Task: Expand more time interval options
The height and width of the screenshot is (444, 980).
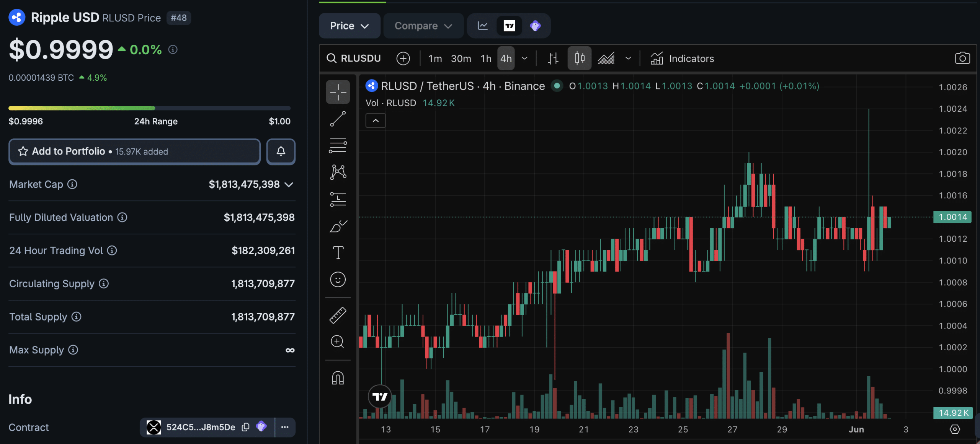Action: point(525,59)
